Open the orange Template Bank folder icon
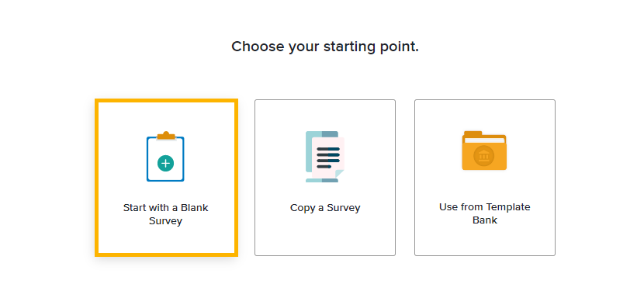 pyautogui.click(x=484, y=151)
